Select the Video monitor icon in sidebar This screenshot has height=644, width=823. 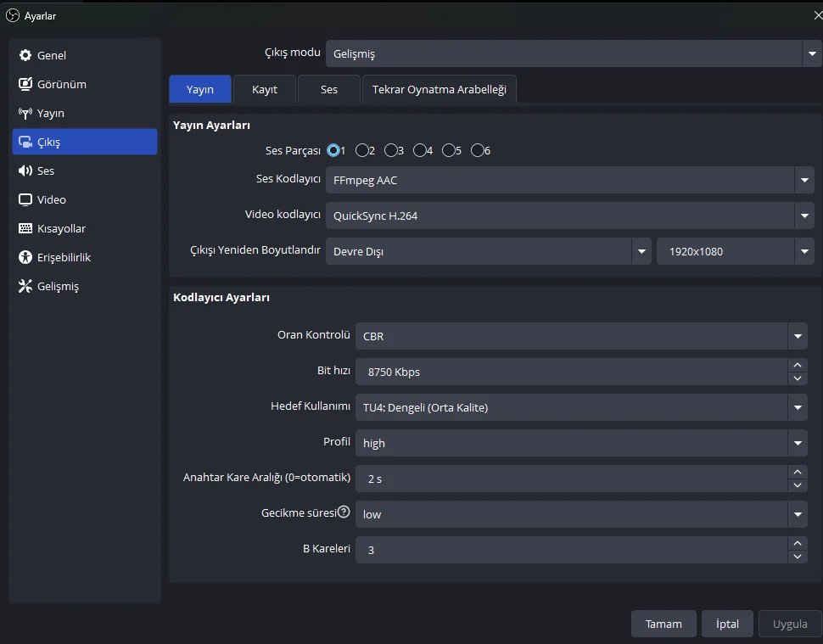point(25,199)
